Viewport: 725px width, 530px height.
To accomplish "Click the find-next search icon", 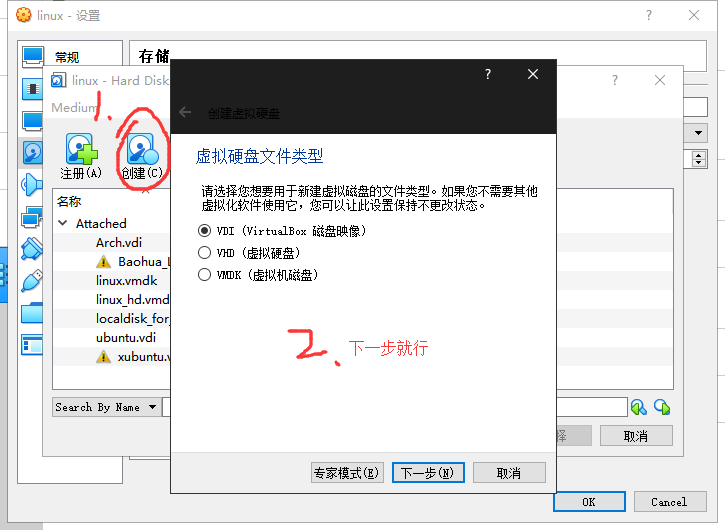I will click(x=661, y=407).
